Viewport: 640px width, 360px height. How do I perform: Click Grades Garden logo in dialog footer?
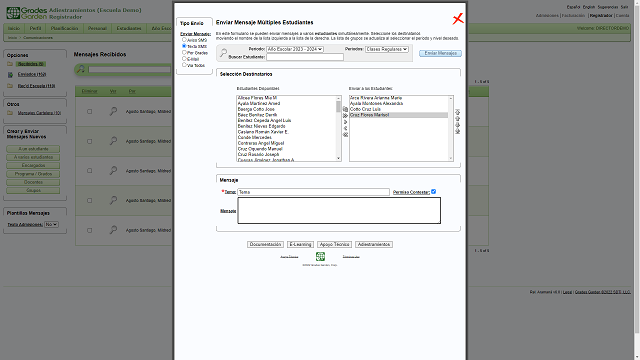pos(320,256)
